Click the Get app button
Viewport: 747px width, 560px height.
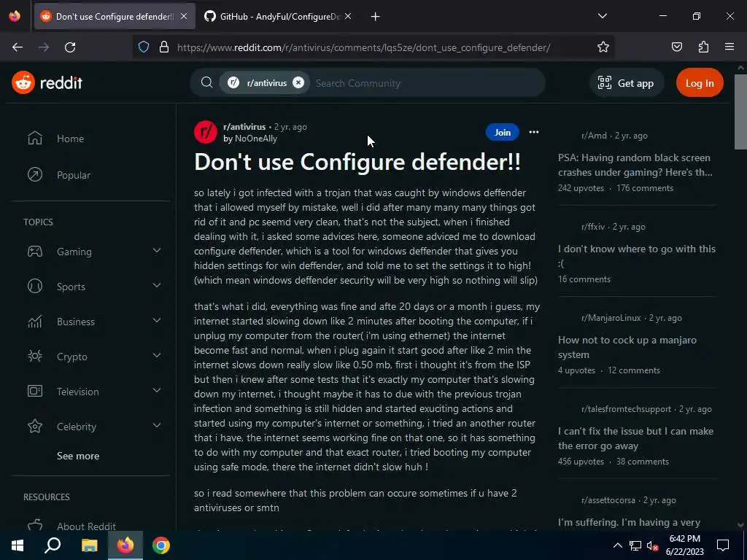tap(625, 83)
